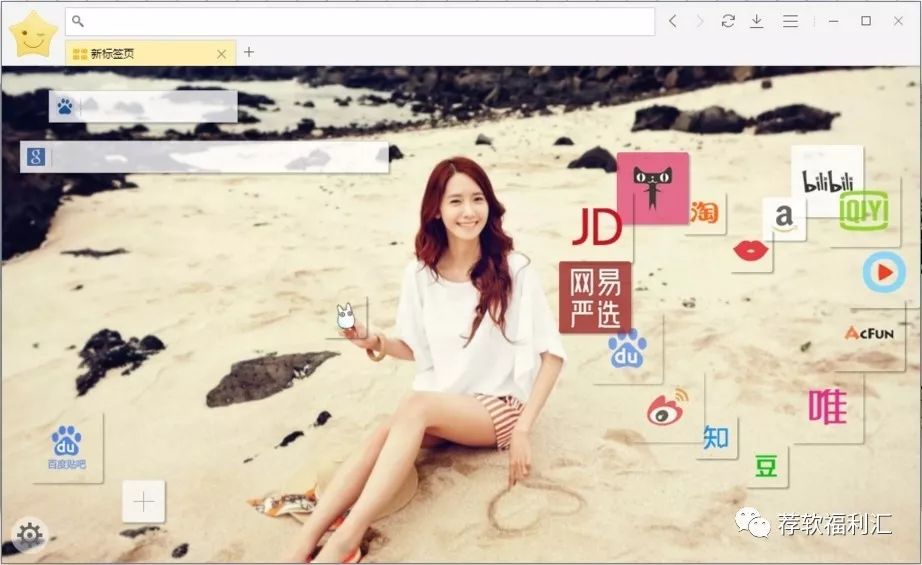922x565 pixels.
Task: Open the Zhihu 知 tile
Action: (x=716, y=437)
